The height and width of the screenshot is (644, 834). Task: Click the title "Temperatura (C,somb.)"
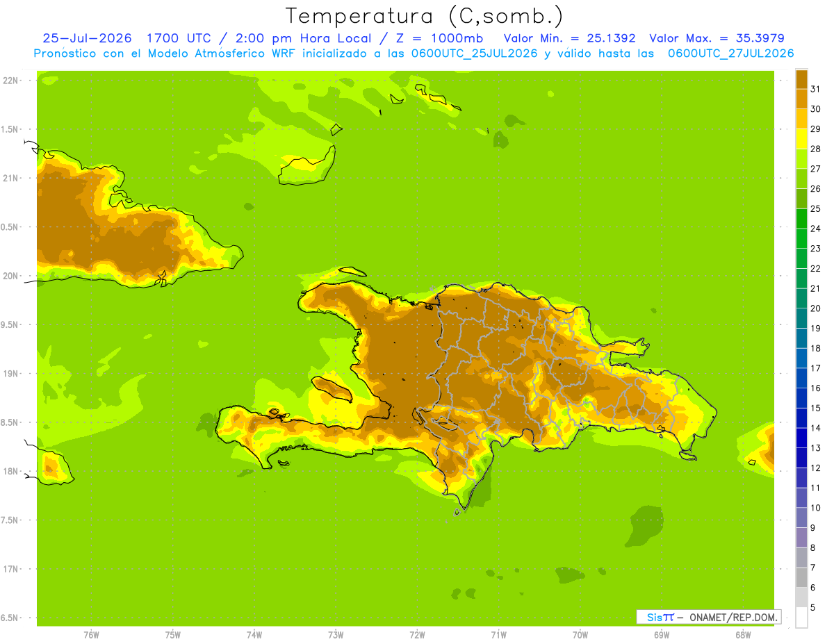coord(424,16)
